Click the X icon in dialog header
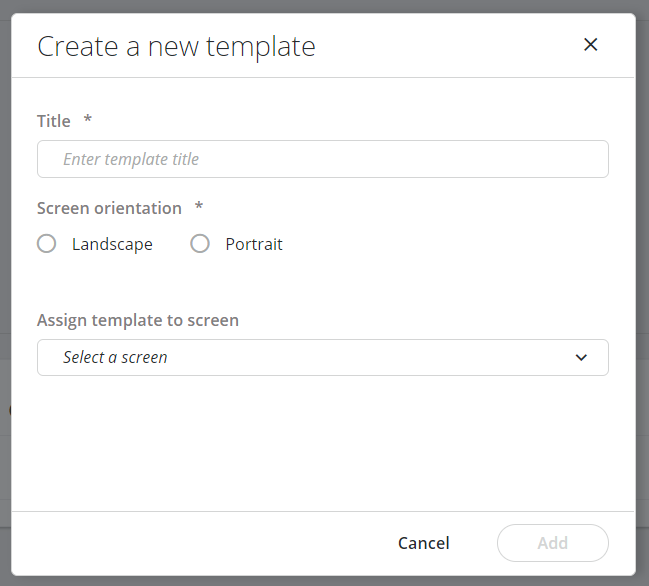Image resolution: width=649 pixels, height=586 pixels. (590, 45)
